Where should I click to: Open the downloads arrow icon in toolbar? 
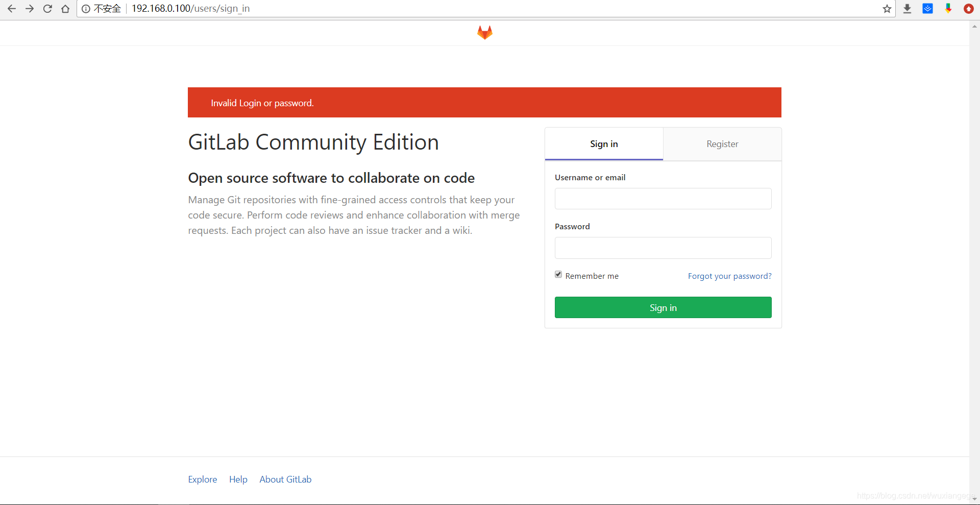907,9
